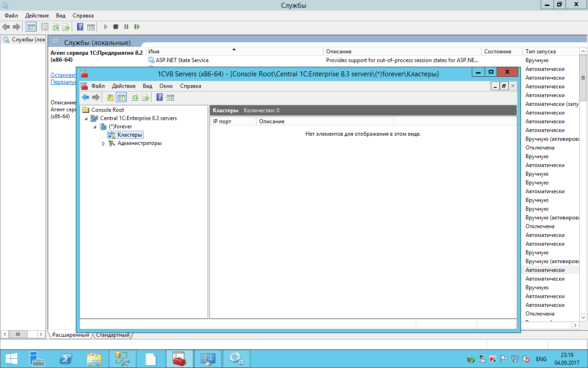Select the (*)forever server node
This screenshot has width=588, height=368.
[x=120, y=126]
